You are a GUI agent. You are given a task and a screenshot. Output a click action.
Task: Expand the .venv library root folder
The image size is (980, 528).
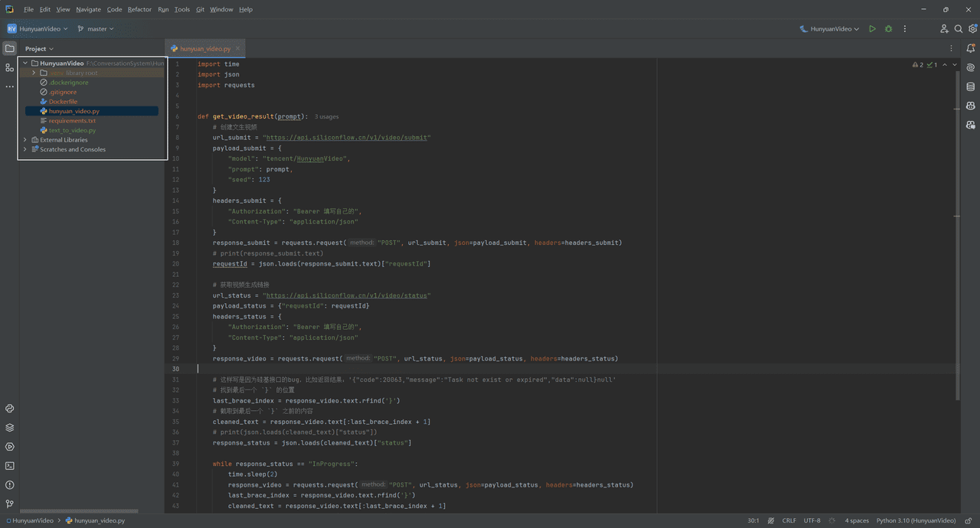(34, 73)
